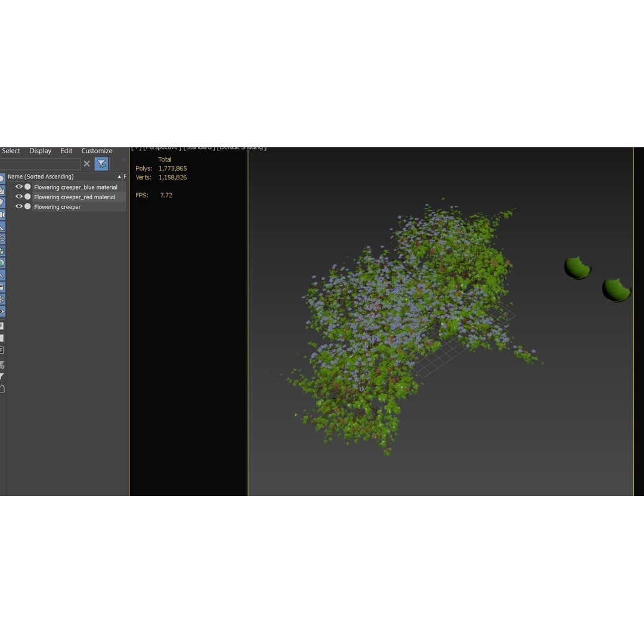Viewport: 644px width, 644px height.
Task: Open the Edit menu
Action: [66, 151]
